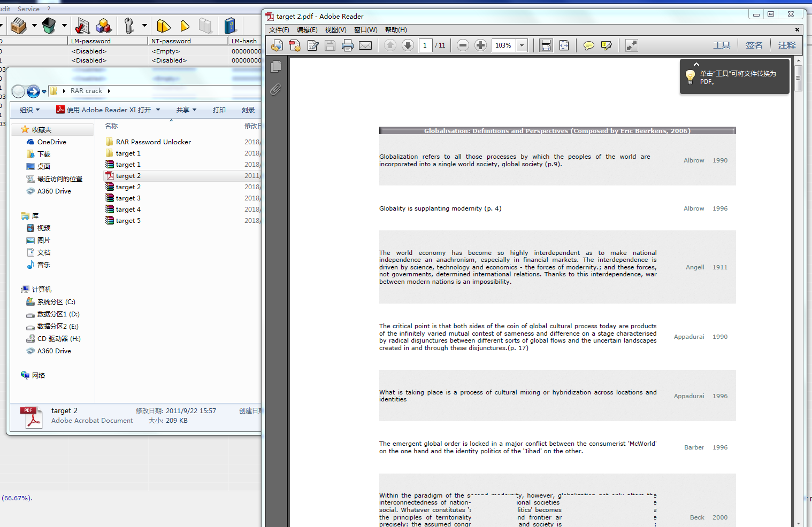Click the NT-password column header
The image size is (812, 527).
187,41
